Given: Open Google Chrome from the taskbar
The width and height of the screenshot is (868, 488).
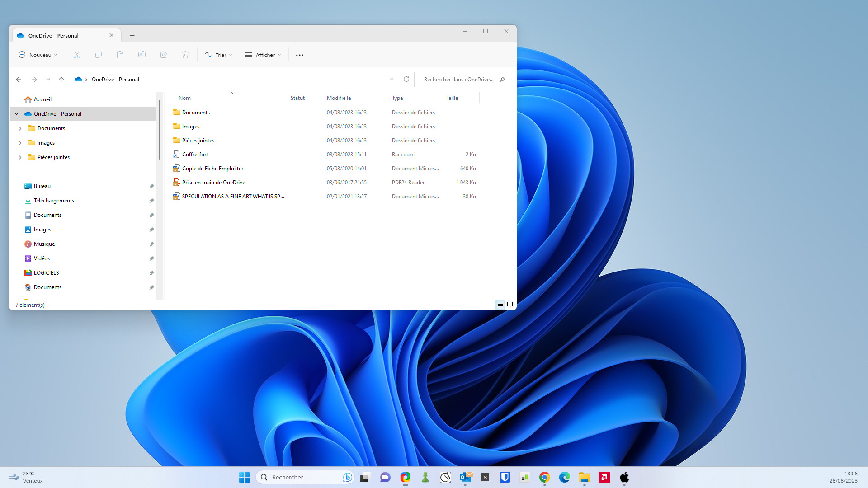Looking at the screenshot, I should point(544,477).
